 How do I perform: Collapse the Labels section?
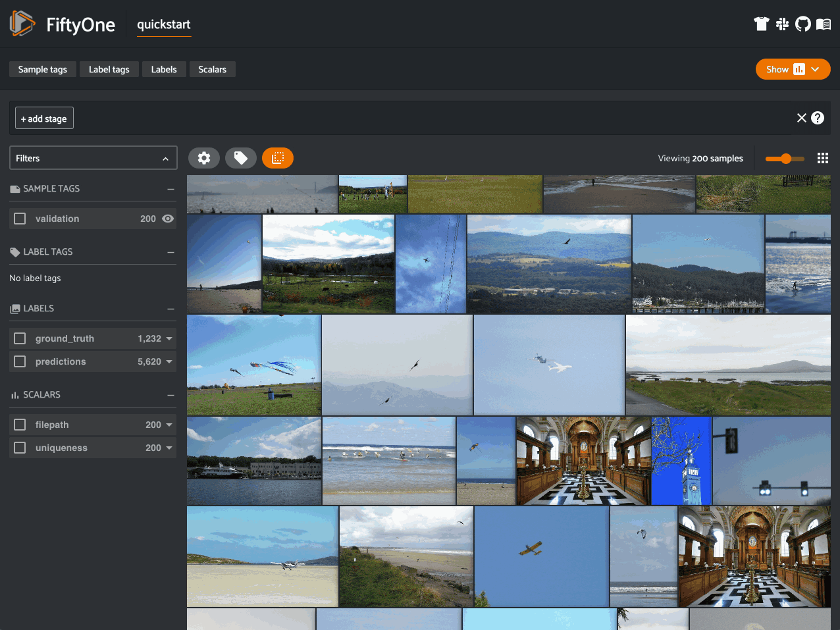(171, 309)
